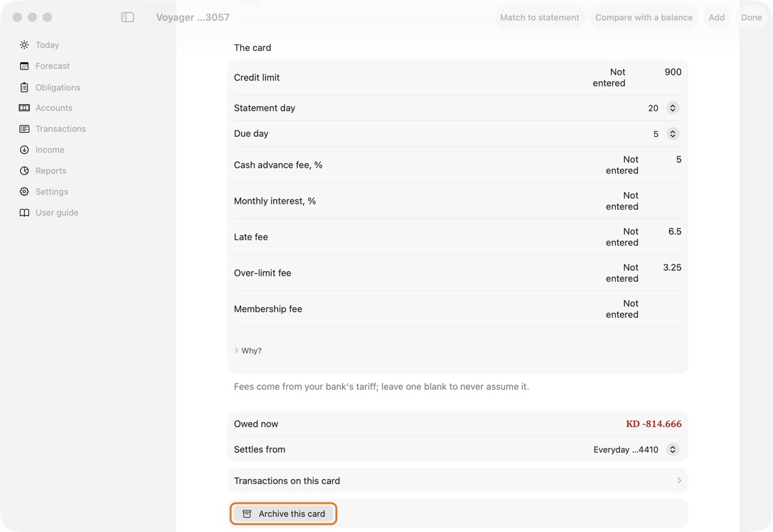Click the Forecast calendar icon
The width and height of the screenshot is (773, 532).
(24, 66)
